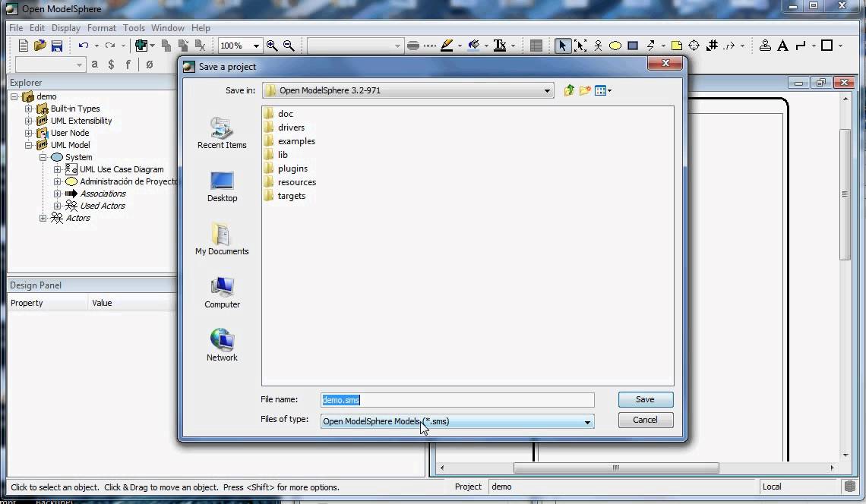
Task: Select 'UML Use Case Diagram' in Explorer tree
Action: (122, 169)
